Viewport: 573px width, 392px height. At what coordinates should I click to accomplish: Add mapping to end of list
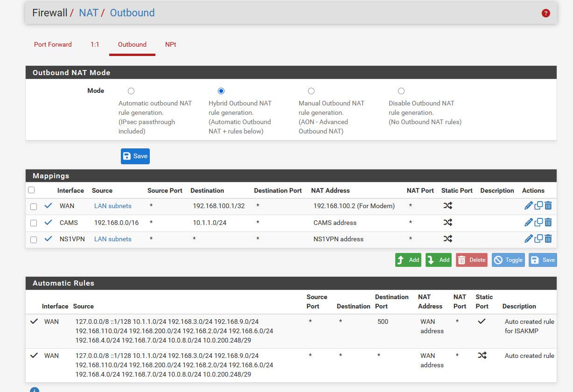[439, 260]
